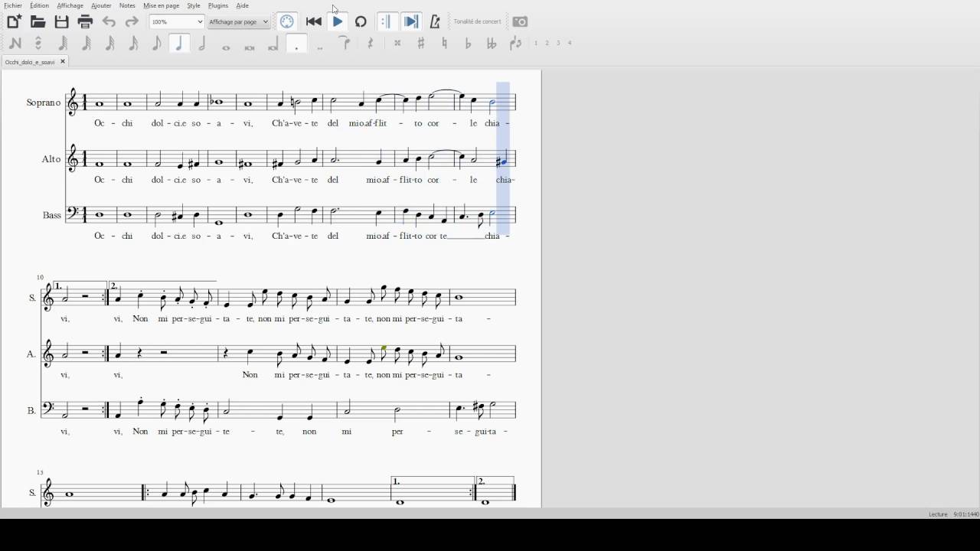Click the tie icon

click(345, 44)
